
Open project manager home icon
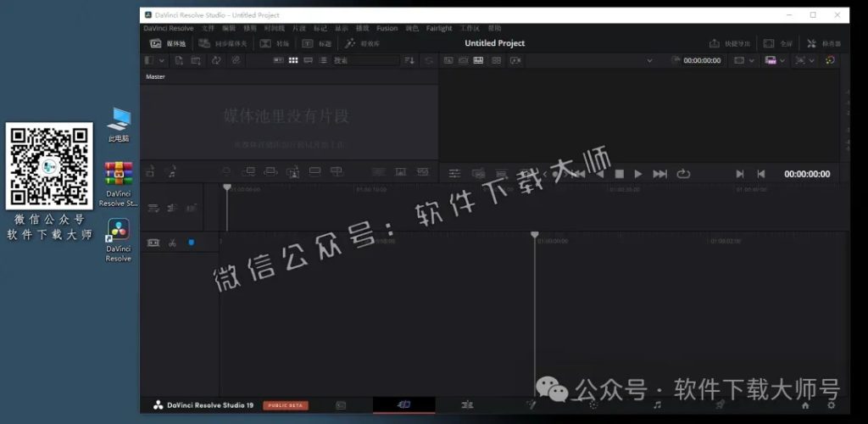click(x=805, y=405)
